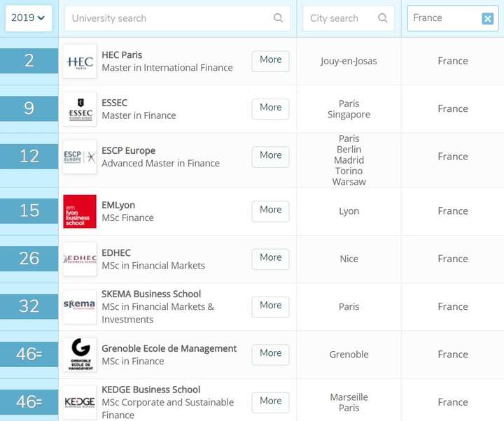Click the City search magnifier icon

tap(382, 18)
